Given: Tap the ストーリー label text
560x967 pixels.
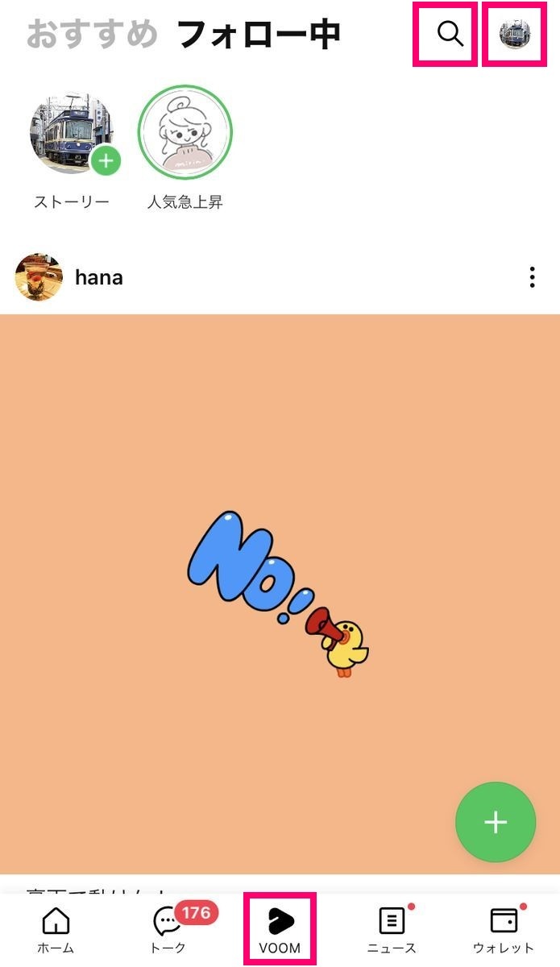Looking at the screenshot, I should pyautogui.click(x=72, y=202).
